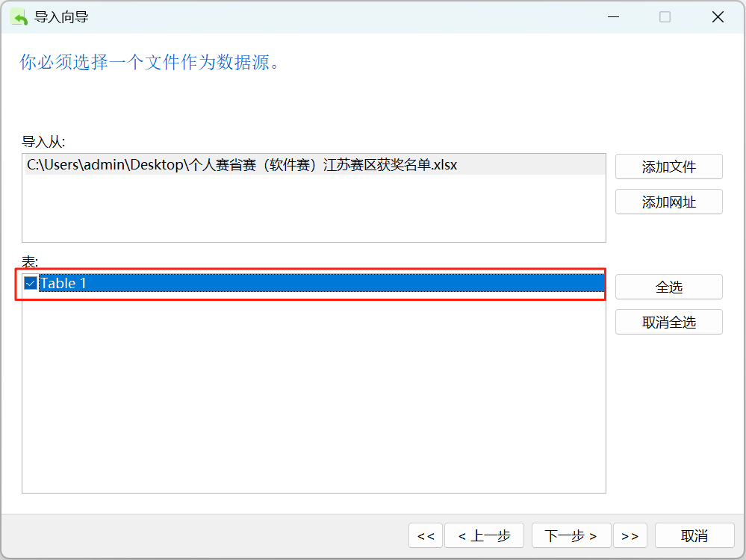Click the 取消全选 button

pos(668,322)
